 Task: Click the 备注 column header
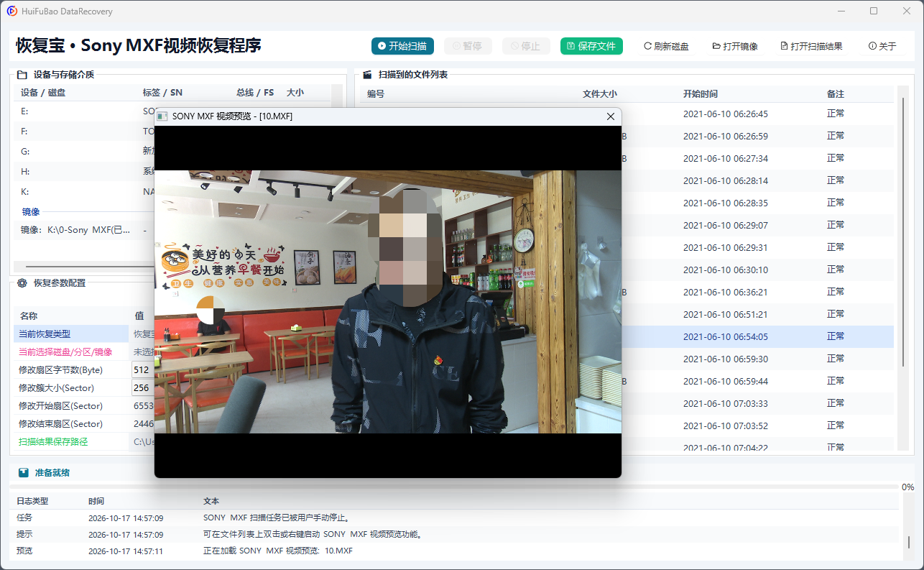[x=836, y=94]
